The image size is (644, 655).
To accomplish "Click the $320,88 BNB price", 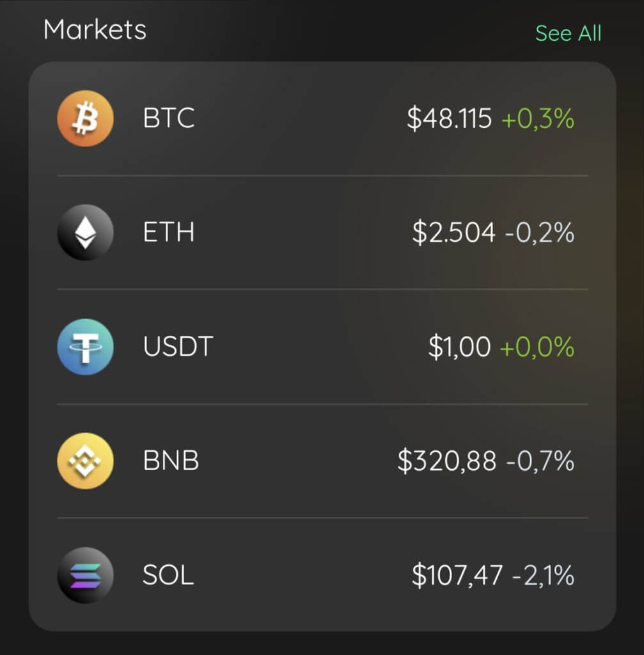I will [x=447, y=461].
